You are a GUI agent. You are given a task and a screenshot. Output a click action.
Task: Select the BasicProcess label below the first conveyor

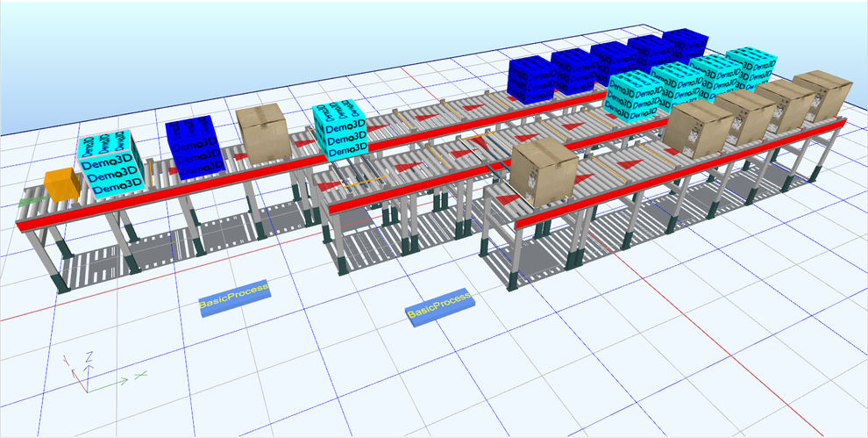pyautogui.click(x=235, y=298)
